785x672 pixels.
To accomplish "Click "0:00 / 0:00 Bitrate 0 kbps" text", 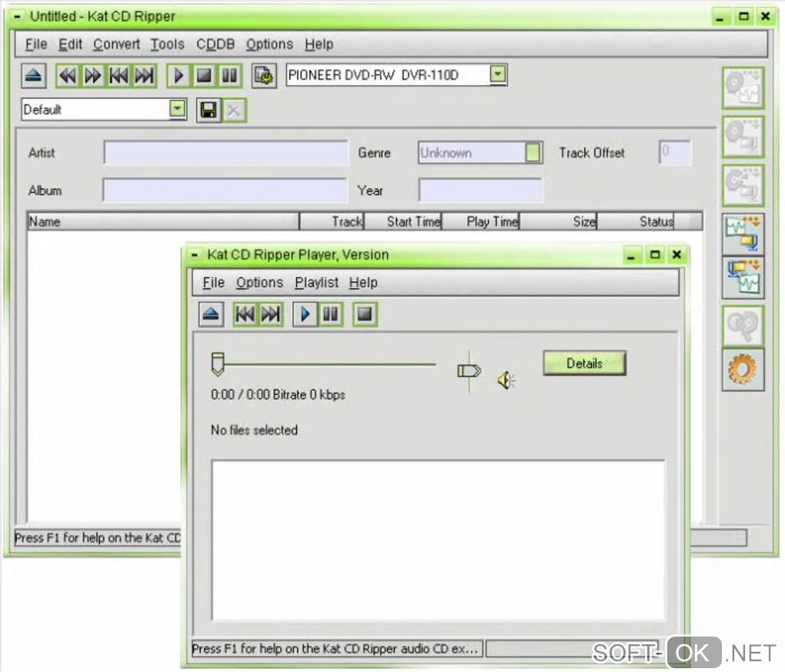I will coord(278,395).
